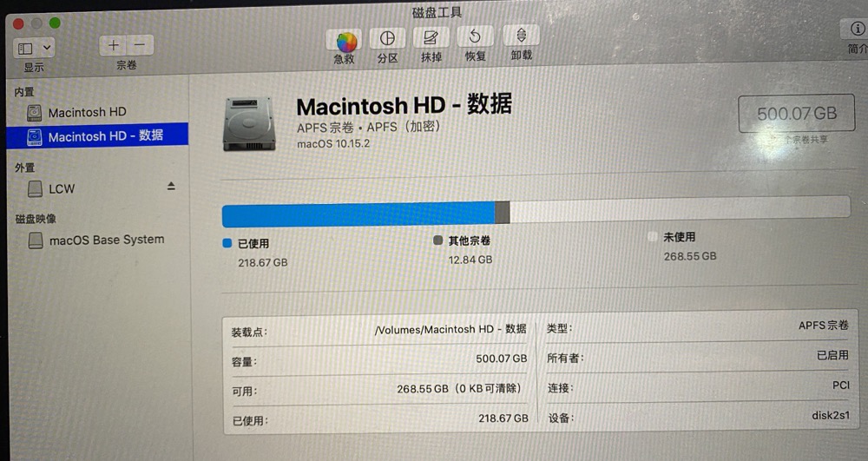The image size is (868, 461).
Task: Click the 268.55 GB (0 KB 可清除) available value
Action: (x=459, y=388)
